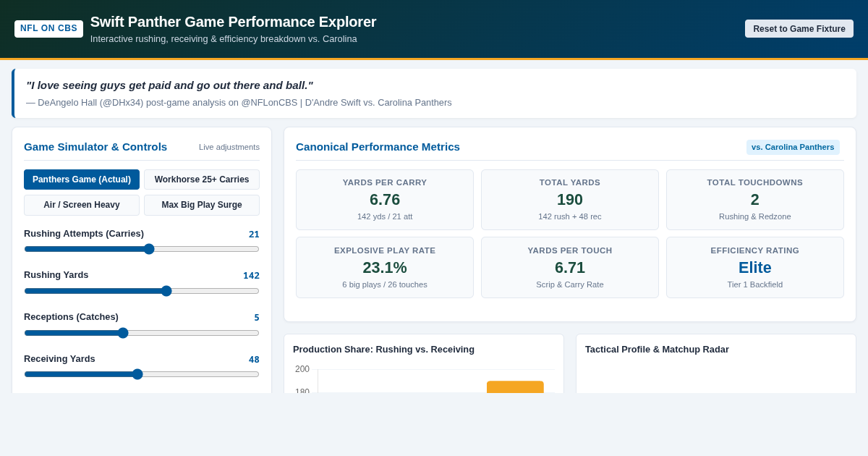Click the Rushing Yards slider handle
Viewport: 868px width, 456px height.
point(166,291)
